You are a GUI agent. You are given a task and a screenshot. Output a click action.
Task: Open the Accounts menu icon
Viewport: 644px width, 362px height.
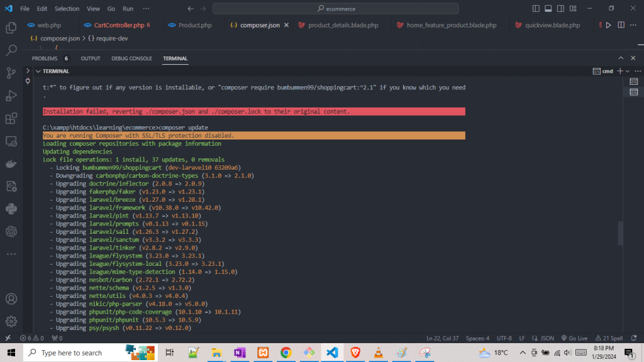click(x=11, y=299)
